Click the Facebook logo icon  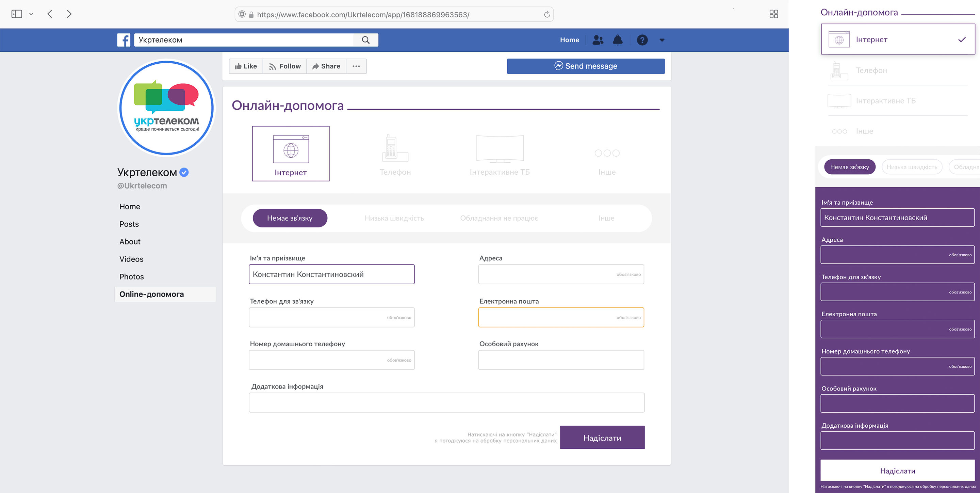[x=124, y=40]
